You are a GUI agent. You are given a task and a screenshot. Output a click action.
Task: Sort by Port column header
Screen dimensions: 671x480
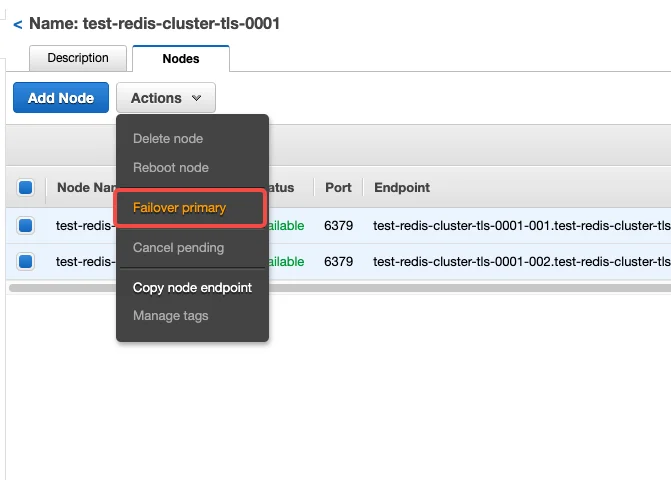click(x=338, y=187)
